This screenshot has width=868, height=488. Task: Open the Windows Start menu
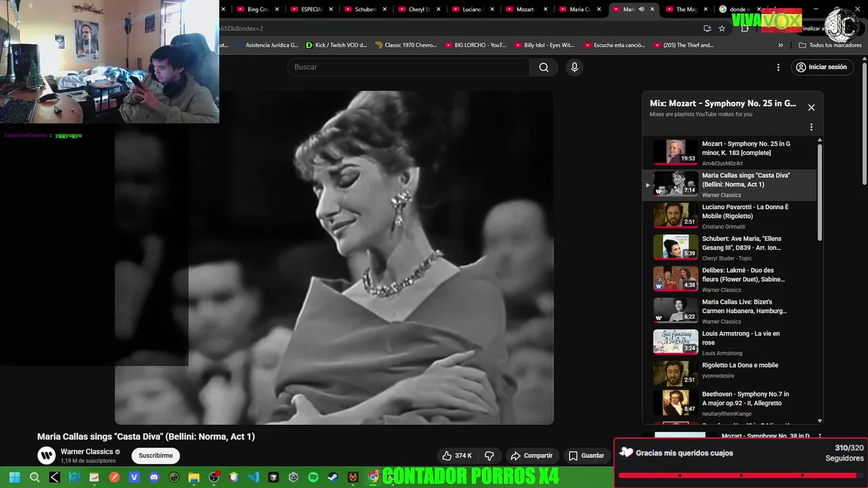[14, 477]
